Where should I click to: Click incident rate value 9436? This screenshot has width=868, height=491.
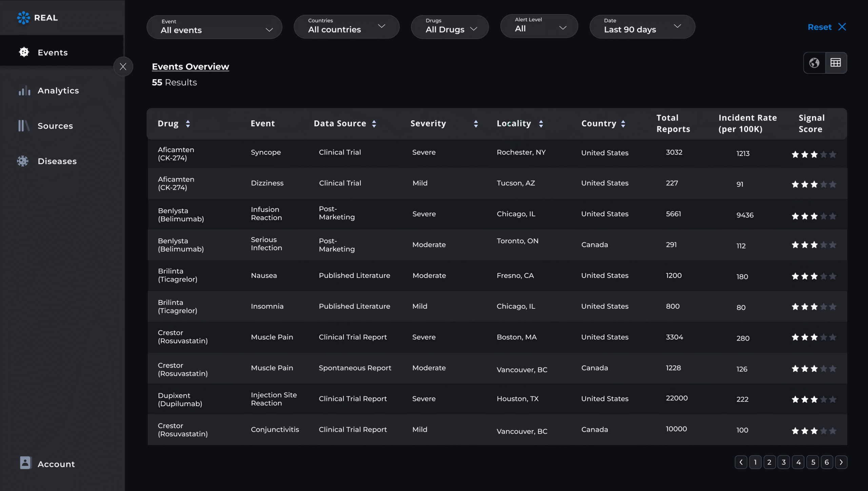click(x=745, y=215)
